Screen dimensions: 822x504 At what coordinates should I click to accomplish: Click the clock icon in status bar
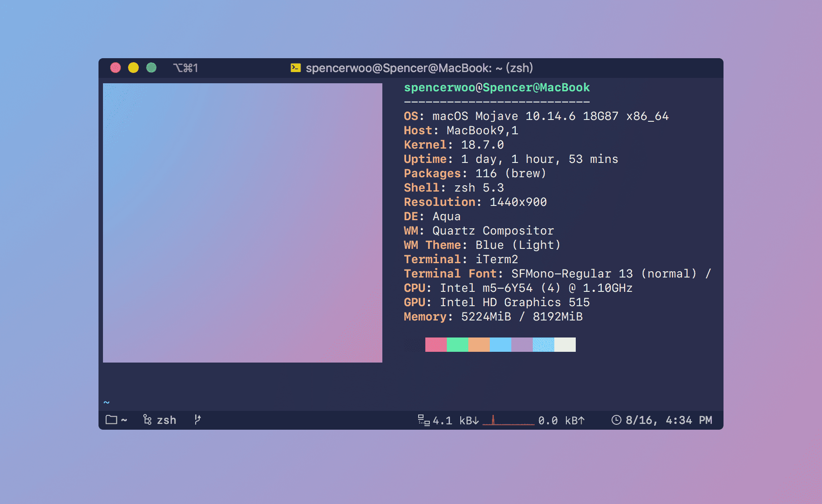[x=616, y=420]
